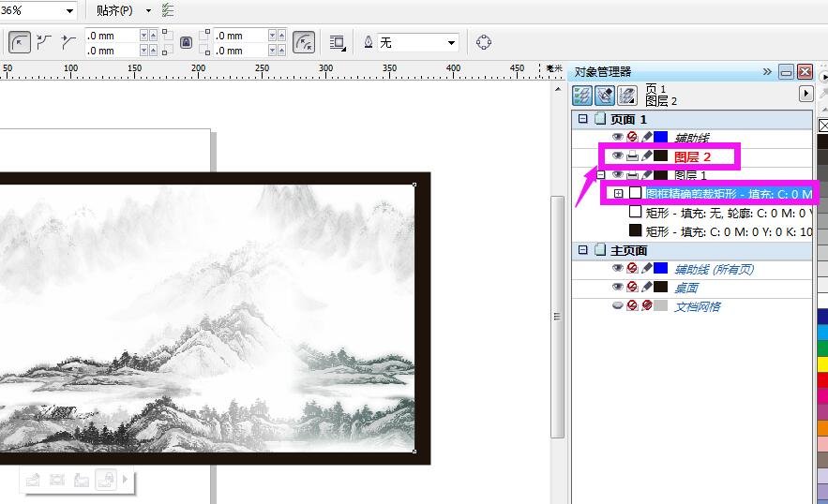Open the 贴齐(P) snap menu
828x504 pixels.
click(122, 10)
